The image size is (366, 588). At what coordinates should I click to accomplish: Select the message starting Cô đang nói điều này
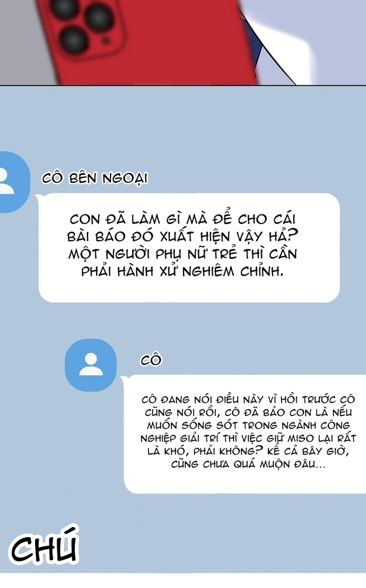click(x=245, y=434)
